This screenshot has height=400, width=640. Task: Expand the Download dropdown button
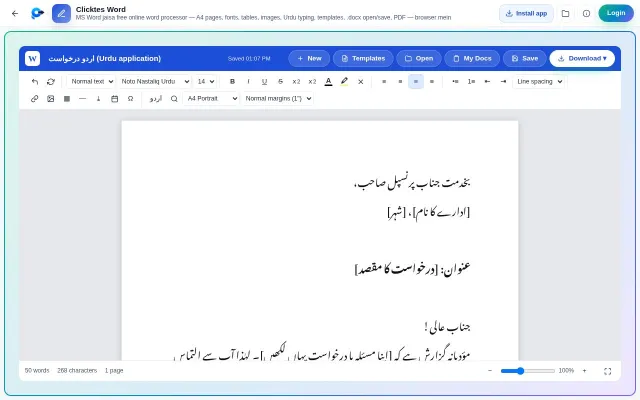[x=582, y=58]
